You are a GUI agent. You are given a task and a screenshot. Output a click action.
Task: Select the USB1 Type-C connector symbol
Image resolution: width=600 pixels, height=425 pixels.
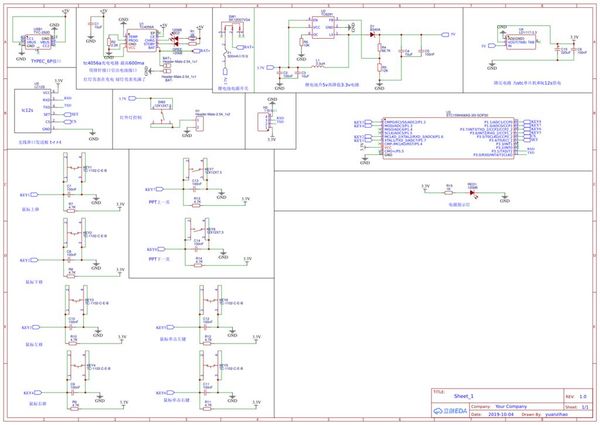click(38, 42)
